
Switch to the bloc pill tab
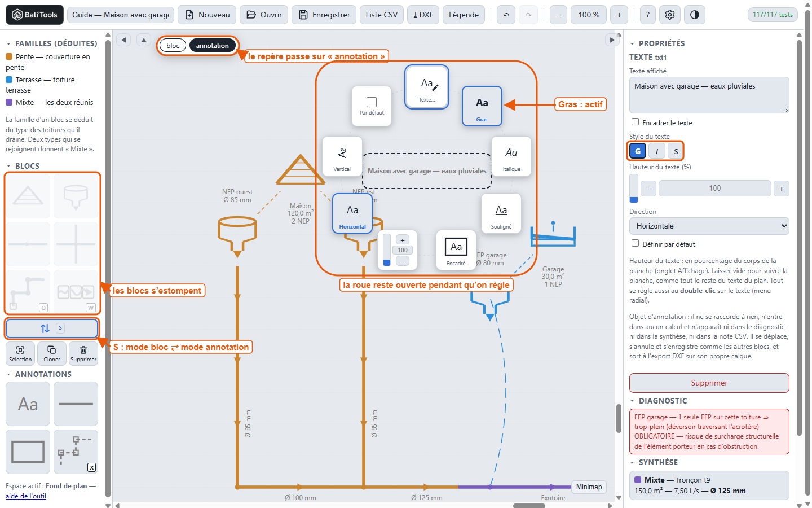click(173, 46)
